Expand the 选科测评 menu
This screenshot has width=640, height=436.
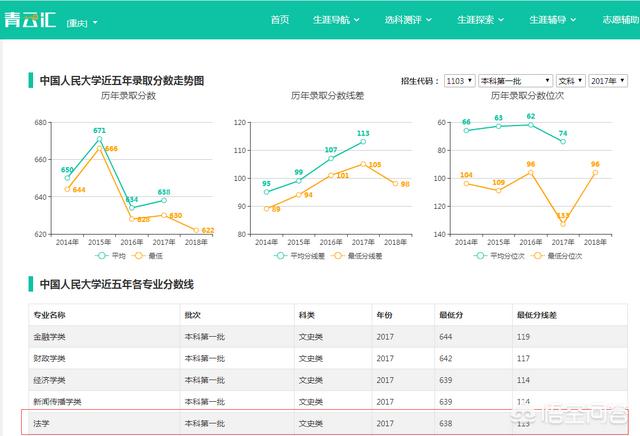click(408, 20)
